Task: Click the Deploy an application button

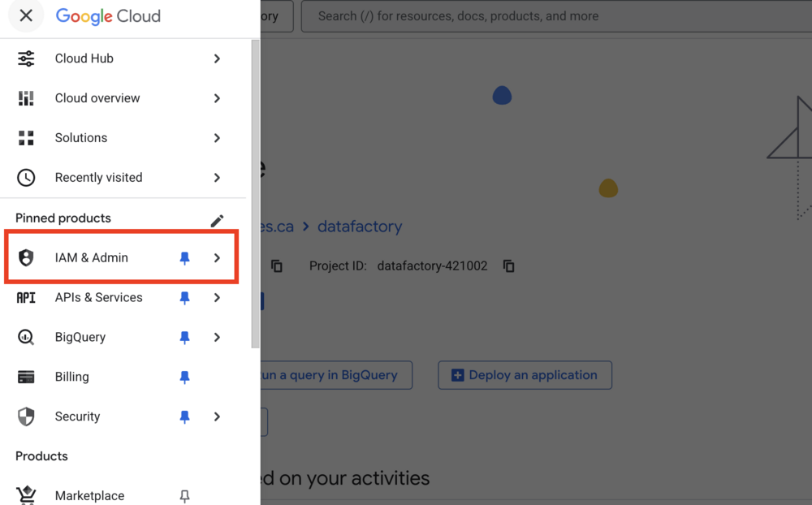Action: (x=525, y=375)
